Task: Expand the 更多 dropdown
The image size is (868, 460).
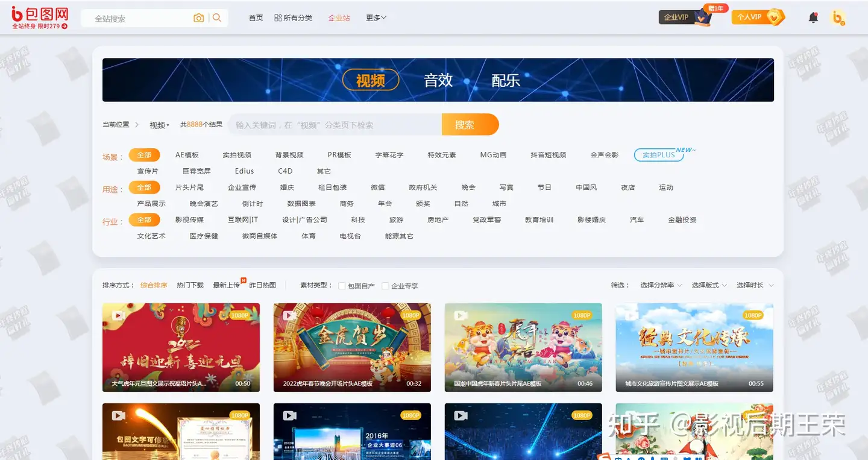Action: (376, 18)
